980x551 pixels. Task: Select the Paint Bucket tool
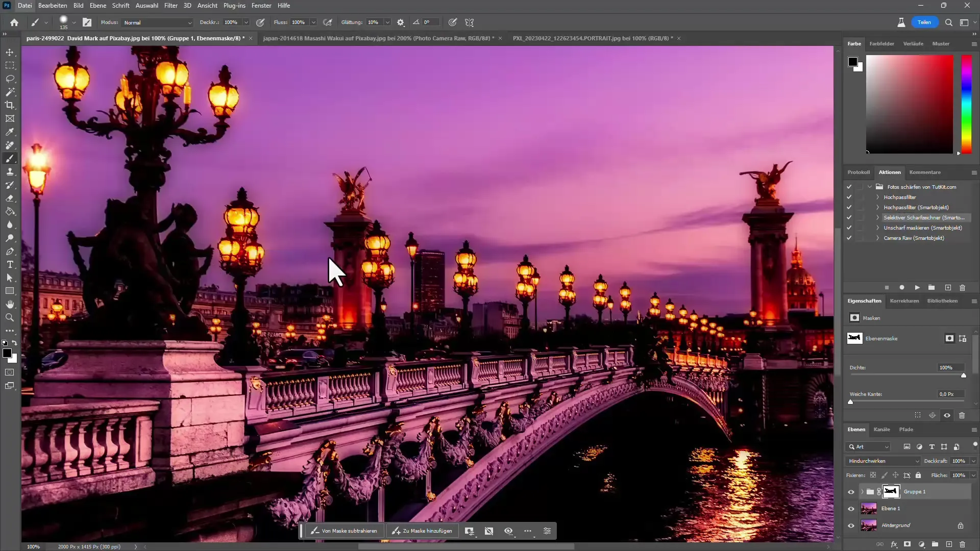click(10, 212)
